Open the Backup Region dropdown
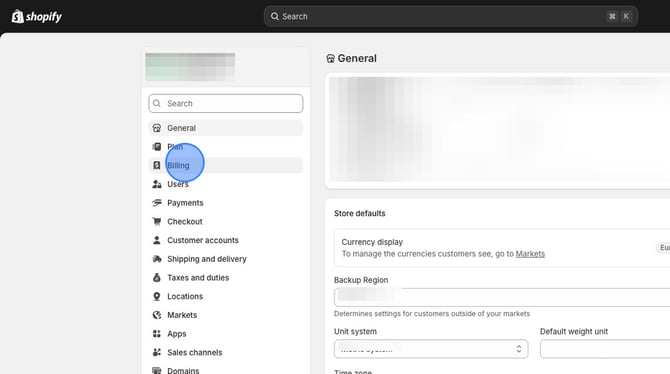This screenshot has width=670, height=374. (x=502, y=297)
